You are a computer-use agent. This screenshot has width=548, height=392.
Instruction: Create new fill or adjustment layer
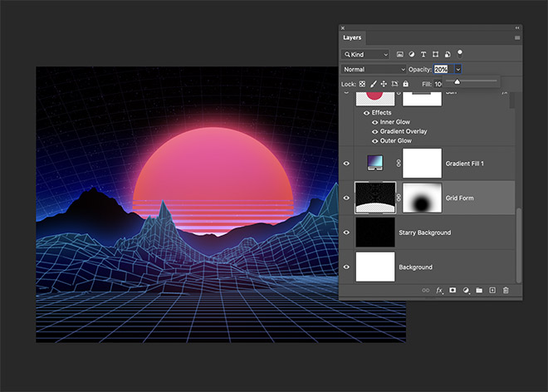[x=466, y=291]
